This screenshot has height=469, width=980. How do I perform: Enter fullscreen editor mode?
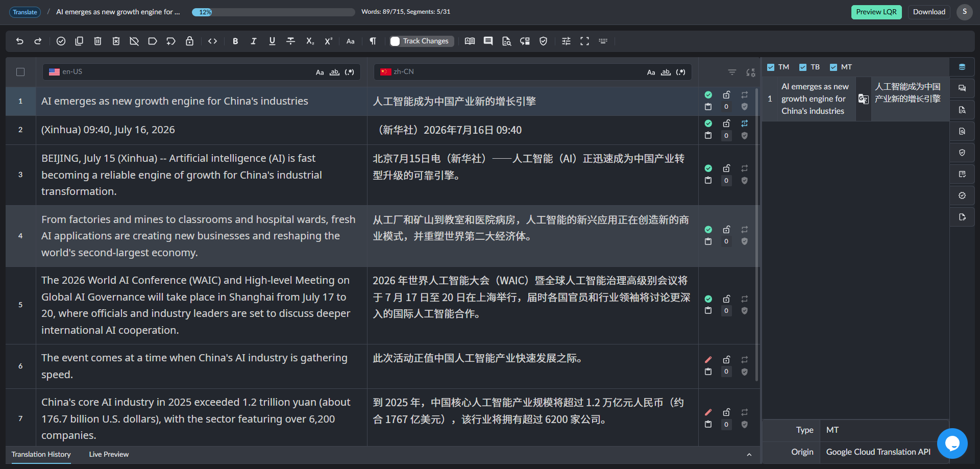point(584,41)
